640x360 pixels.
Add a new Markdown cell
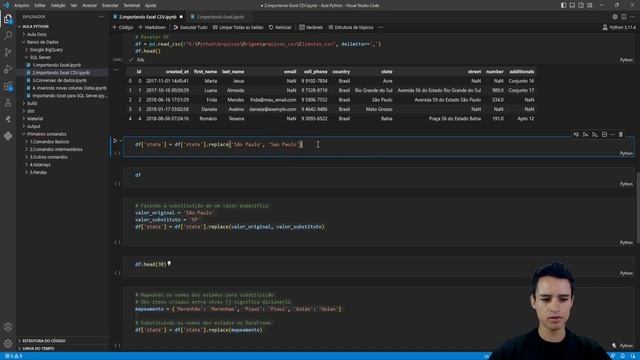(152, 27)
